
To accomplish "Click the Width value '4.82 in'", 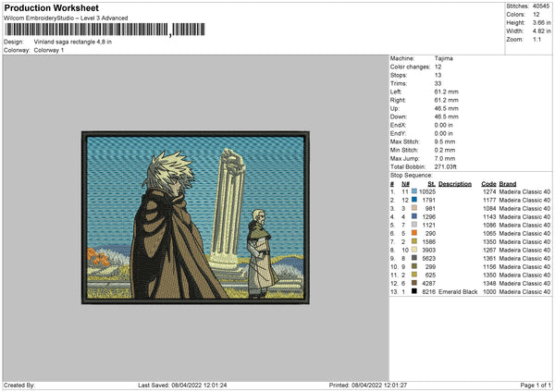I will pos(541,31).
